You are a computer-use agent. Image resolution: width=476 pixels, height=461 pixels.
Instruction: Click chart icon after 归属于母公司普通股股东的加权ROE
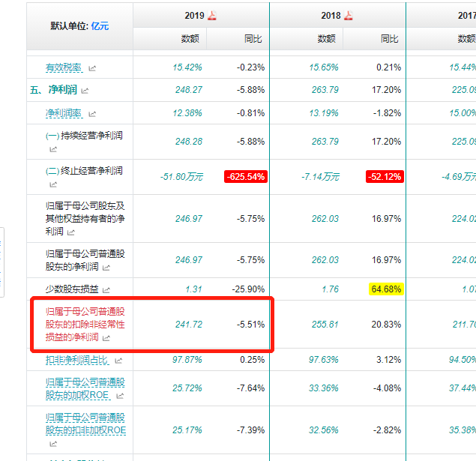pyautogui.click(x=120, y=395)
